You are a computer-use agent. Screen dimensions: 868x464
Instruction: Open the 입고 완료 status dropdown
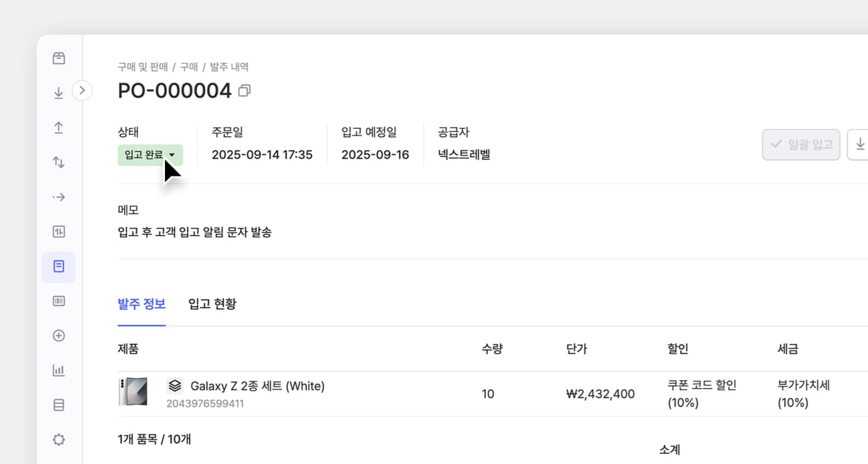coord(150,155)
